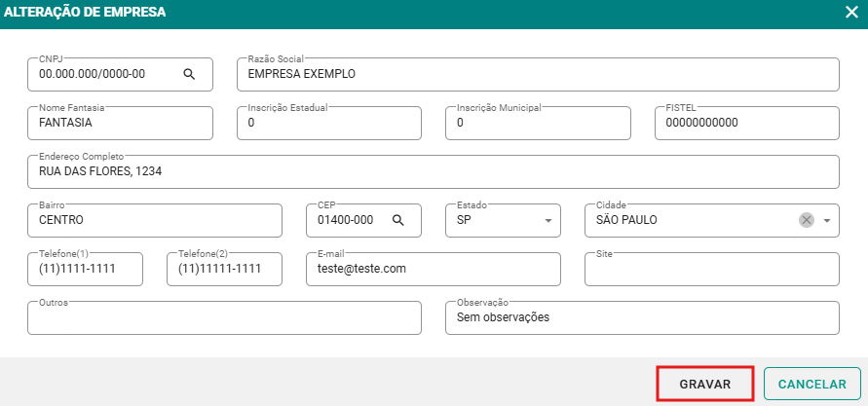
Task: Click the Telefone(1) field
Action: tap(86, 270)
